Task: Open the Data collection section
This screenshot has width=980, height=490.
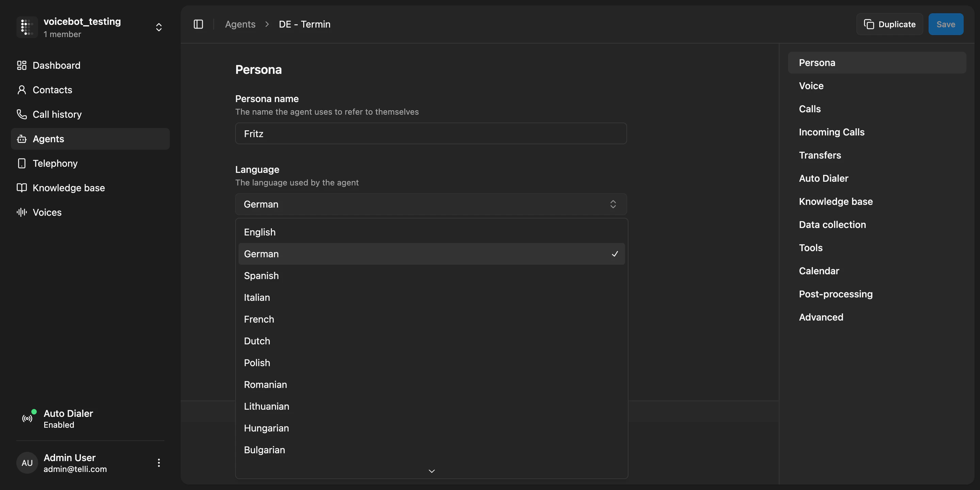Action: (832, 225)
